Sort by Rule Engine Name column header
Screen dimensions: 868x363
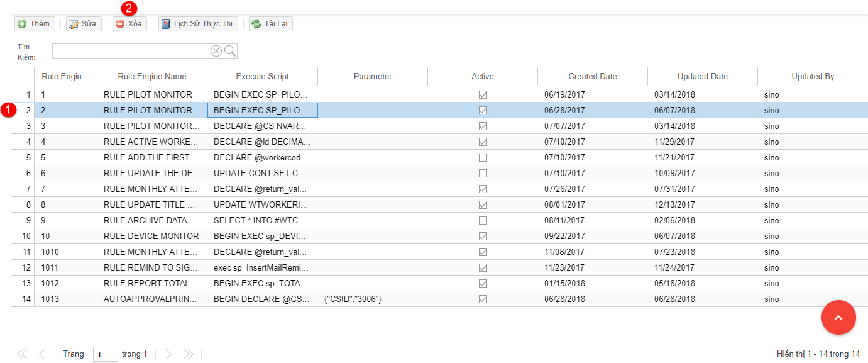(152, 77)
